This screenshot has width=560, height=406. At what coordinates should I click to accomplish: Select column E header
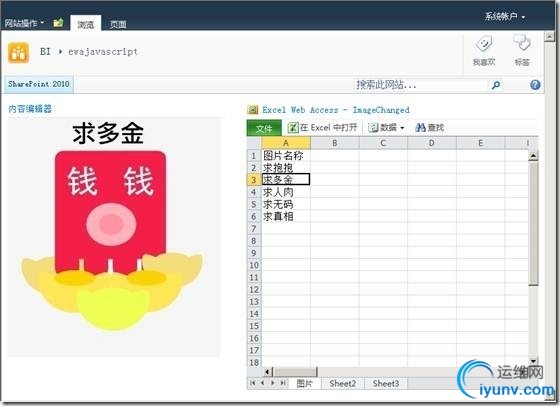[480, 143]
